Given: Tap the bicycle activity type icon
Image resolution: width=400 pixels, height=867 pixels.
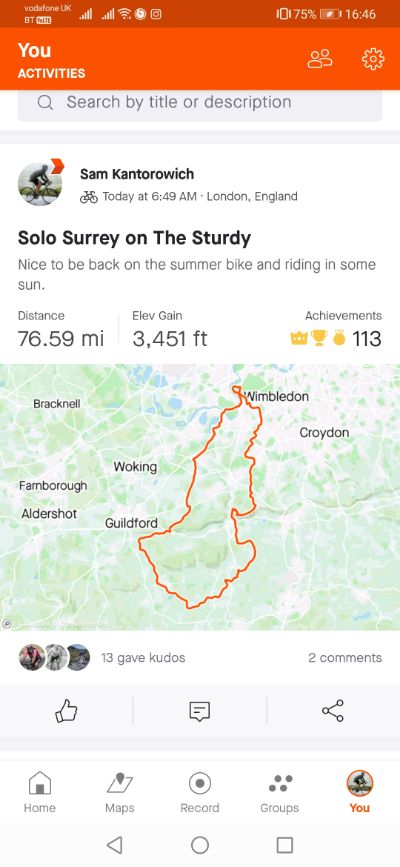Looking at the screenshot, I should coord(89,197).
